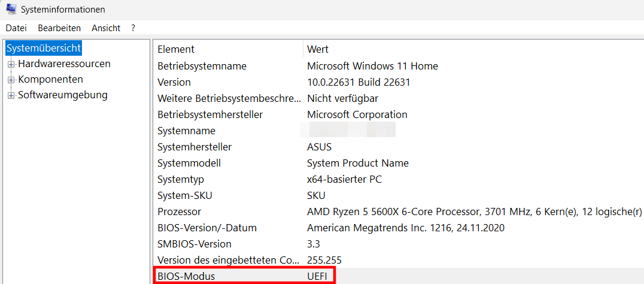
Task: Click the Element column header
Action: (176, 49)
